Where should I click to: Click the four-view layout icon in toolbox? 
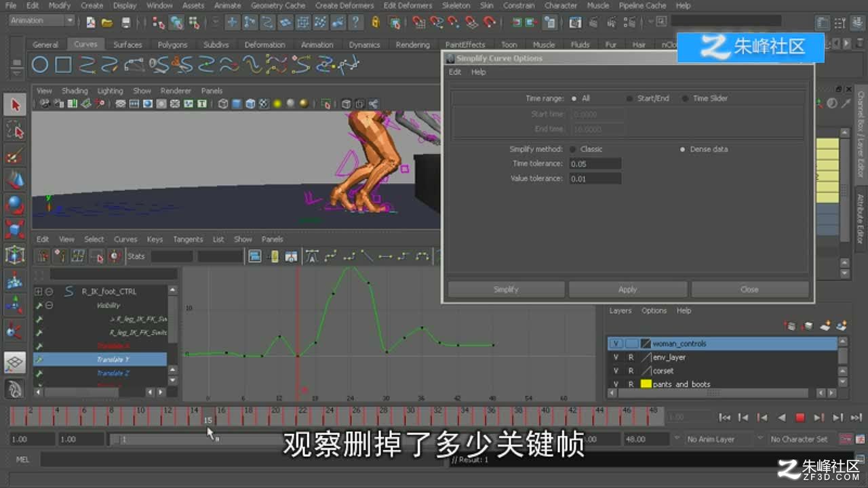coord(15,363)
